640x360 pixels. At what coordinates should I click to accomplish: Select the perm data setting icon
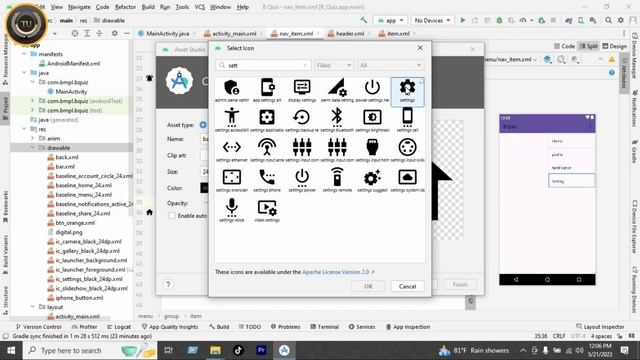coord(337,91)
